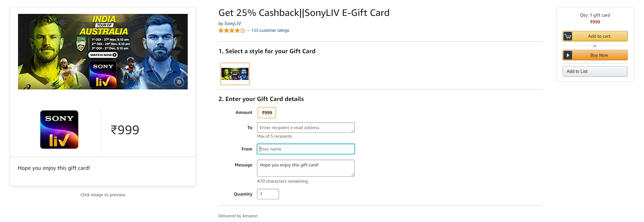Click the Get 25% Cashback product title
The image size is (644, 222).
point(304,13)
